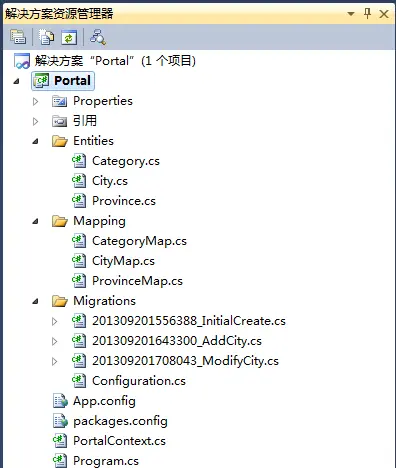This screenshot has height=468, width=396.
Task: Click the Refresh toolbar icon
Action: [69, 37]
